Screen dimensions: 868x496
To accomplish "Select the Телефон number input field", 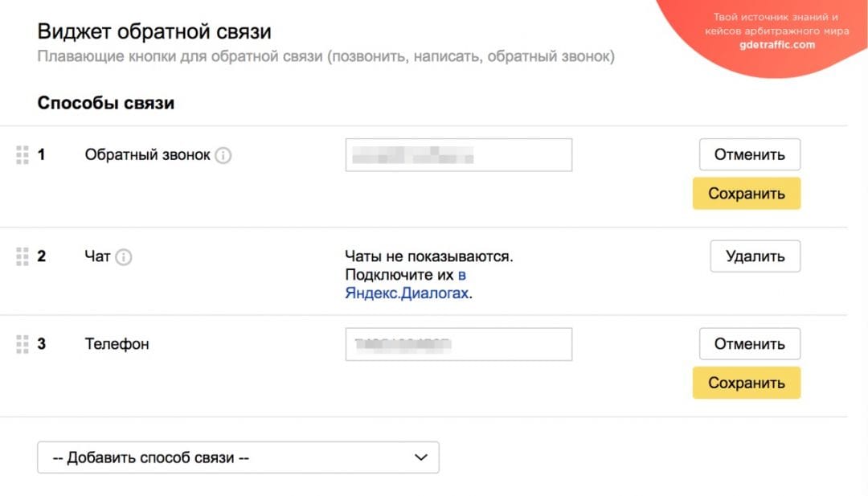I will point(458,343).
